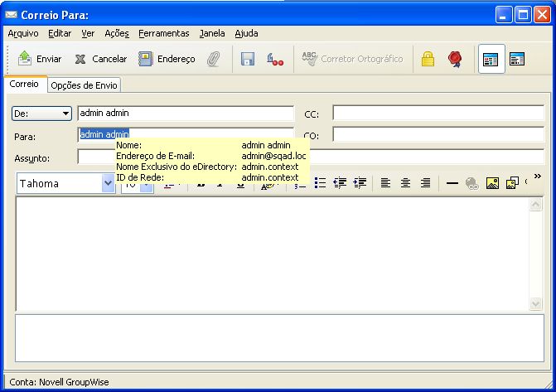Select the highlighted HTML view icon
This screenshot has height=392, width=556.
(491, 59)
